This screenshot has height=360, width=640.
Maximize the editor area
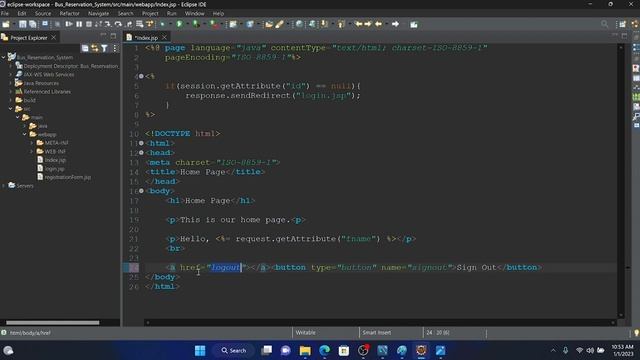pyautogui.click(x=624, y=36)
